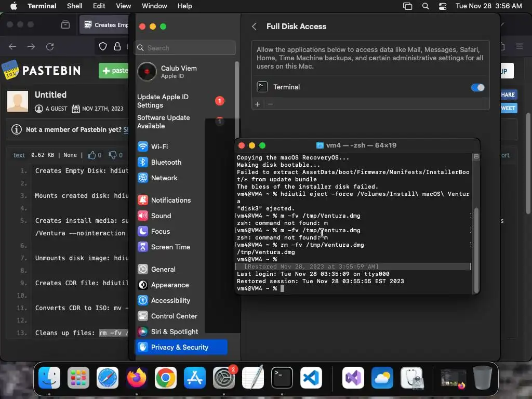Open Chrome from the Dock
This screenshot has height=399, width=532.
click(x=166, y=378)
